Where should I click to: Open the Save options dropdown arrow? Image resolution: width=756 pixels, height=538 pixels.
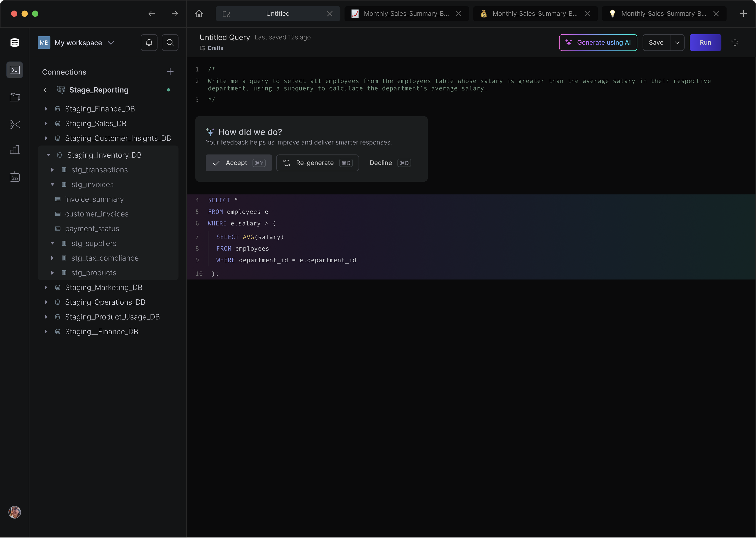click(677, 42)
